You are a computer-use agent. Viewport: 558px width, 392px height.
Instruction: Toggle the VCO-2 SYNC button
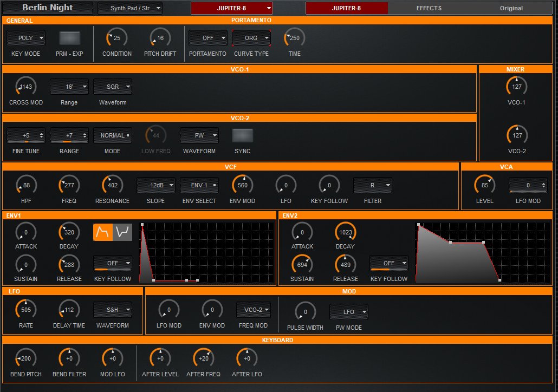pyautogui.click(x=243, y=135)
